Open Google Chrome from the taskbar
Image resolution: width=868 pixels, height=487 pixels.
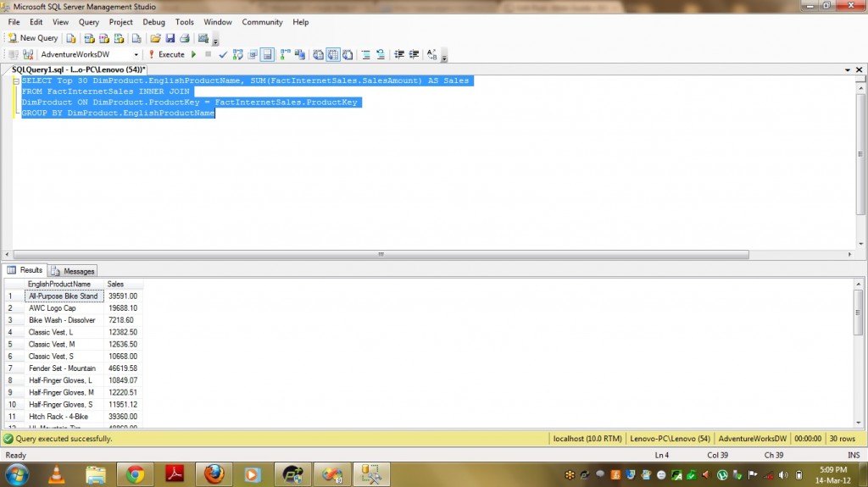(134, 473)
